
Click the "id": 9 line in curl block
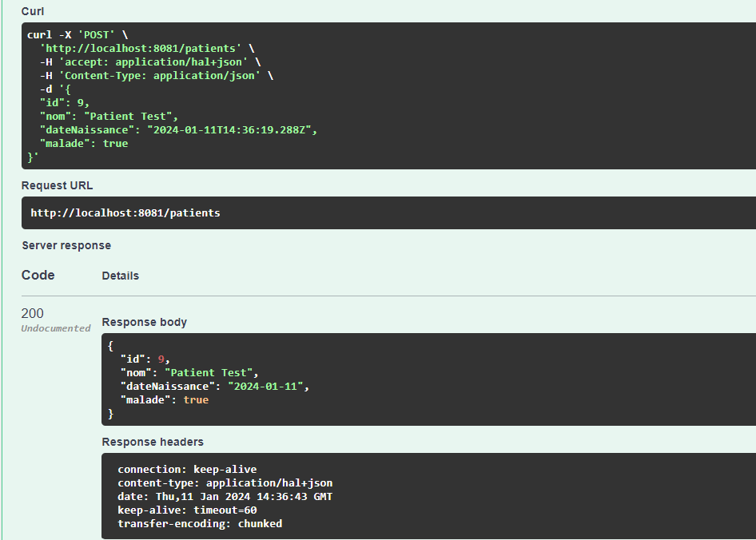tap(65, 103)
